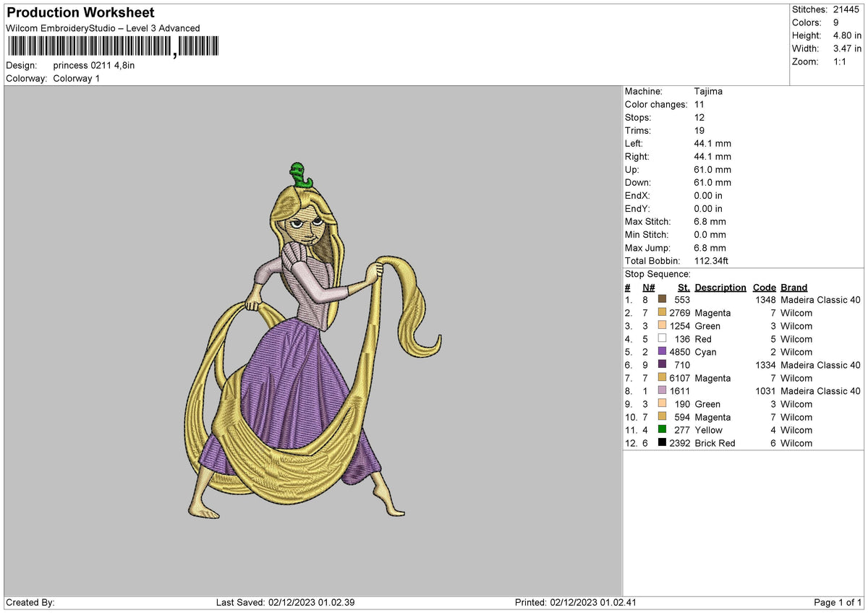Select the Colorway 1 value
This screenshot has width=868, height=613.
77,78
